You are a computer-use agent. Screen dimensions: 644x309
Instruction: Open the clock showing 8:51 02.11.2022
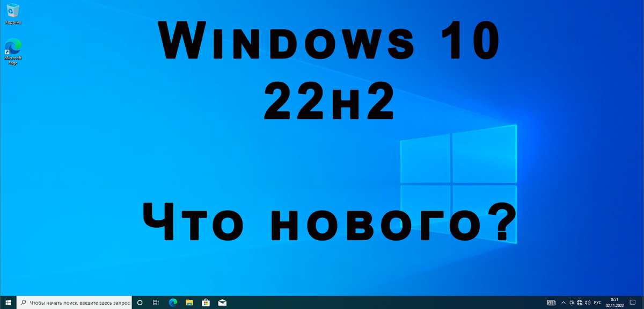(x=614, y=303)
